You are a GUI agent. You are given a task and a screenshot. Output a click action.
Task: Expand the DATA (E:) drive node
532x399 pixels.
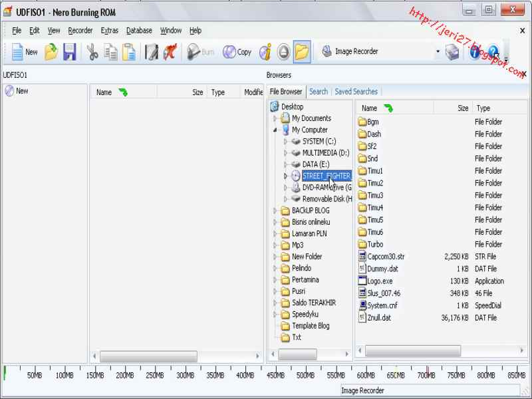pyautogui.click(x=285, y=164)
